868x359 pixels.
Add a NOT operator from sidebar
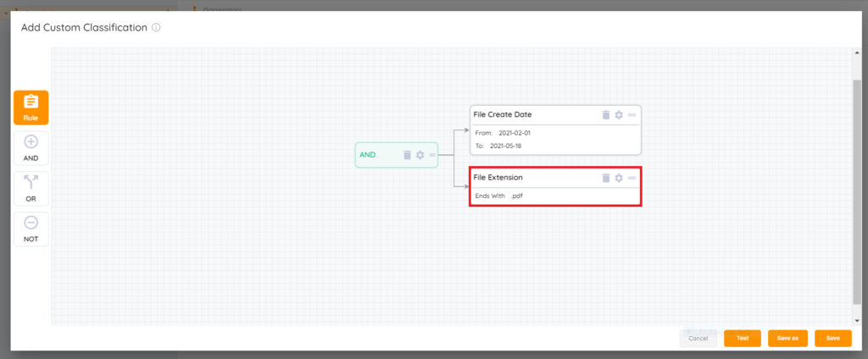pos(31,229)
